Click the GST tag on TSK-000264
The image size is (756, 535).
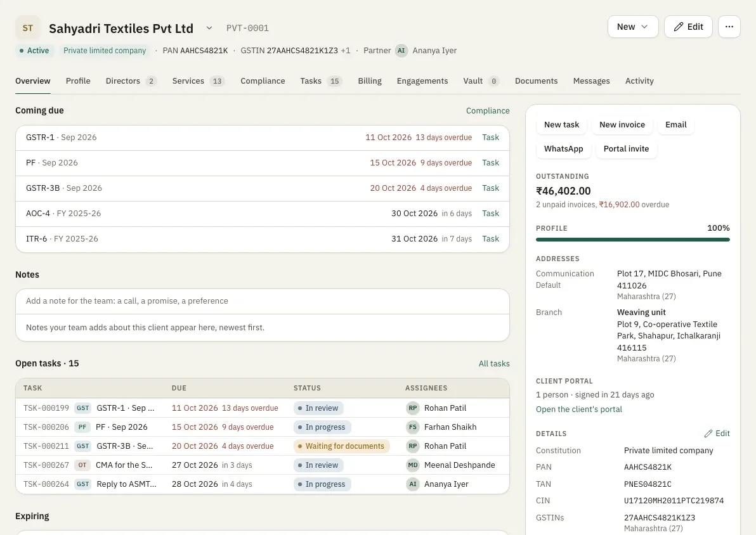(x=83, y=484)
